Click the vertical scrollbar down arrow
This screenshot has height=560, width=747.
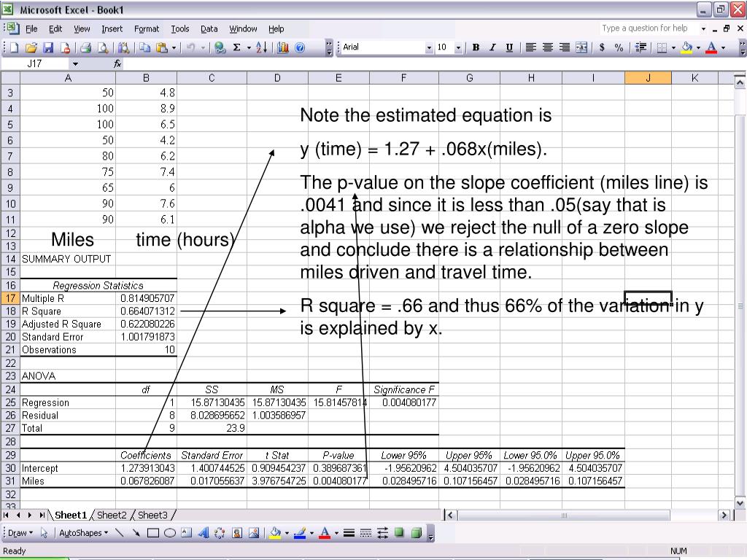(740, 502)
